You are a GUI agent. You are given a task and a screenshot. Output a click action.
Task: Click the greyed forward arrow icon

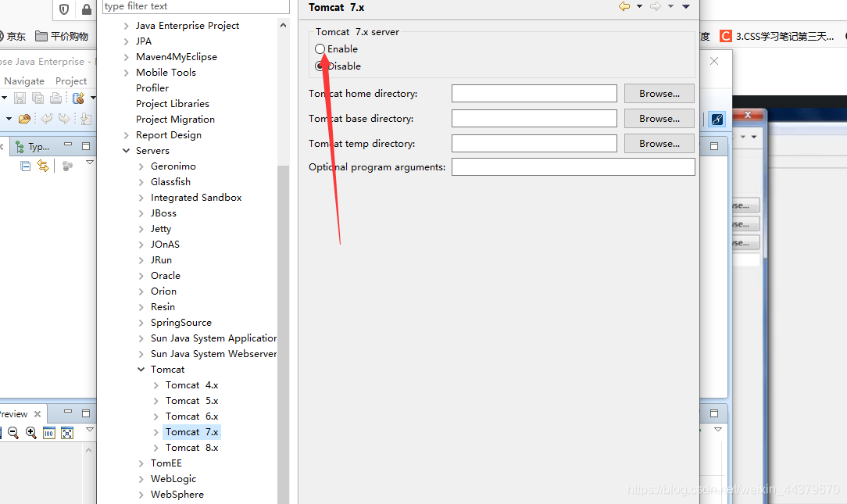pyautogui.click(x=656, y=6)
